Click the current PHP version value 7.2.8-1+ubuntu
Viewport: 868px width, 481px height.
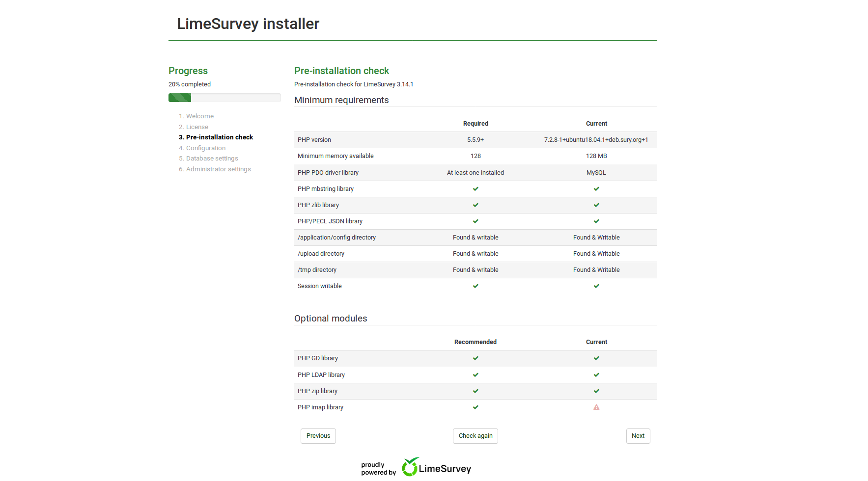596,140
